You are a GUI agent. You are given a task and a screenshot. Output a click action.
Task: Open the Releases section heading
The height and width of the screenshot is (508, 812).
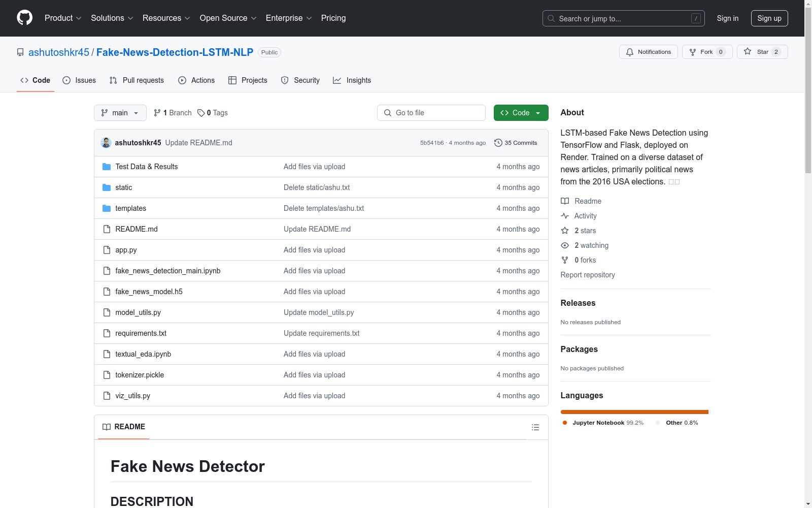(578, 303)
